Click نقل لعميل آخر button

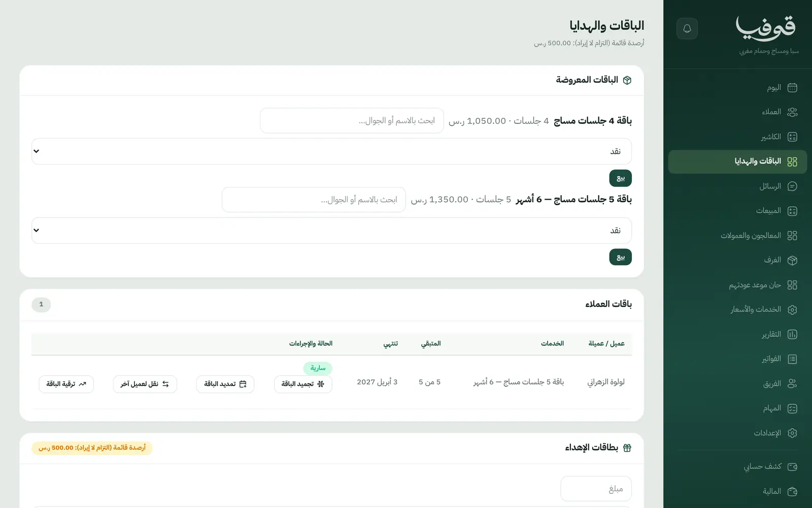pos(145,384)
